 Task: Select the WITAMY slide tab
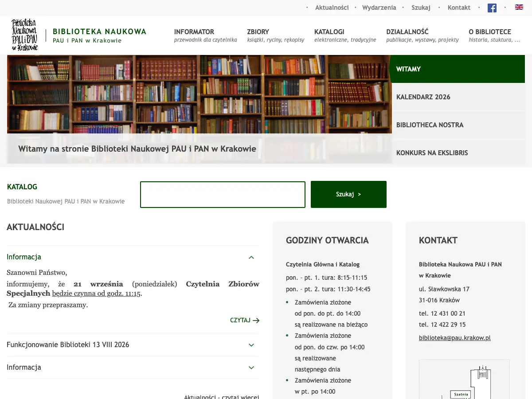(458, 69)
